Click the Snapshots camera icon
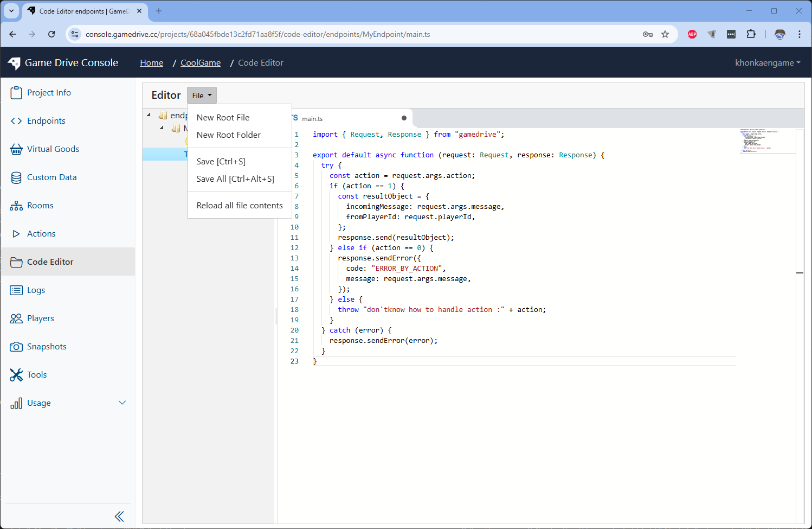The height and width of the screenshot is (529, 812). [16, 346]
